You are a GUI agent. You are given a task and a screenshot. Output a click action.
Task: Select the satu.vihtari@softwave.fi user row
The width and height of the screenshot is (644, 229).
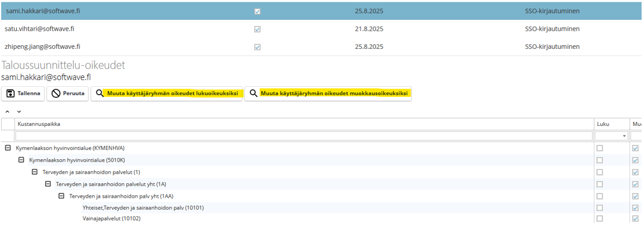(x=321, y=29)
